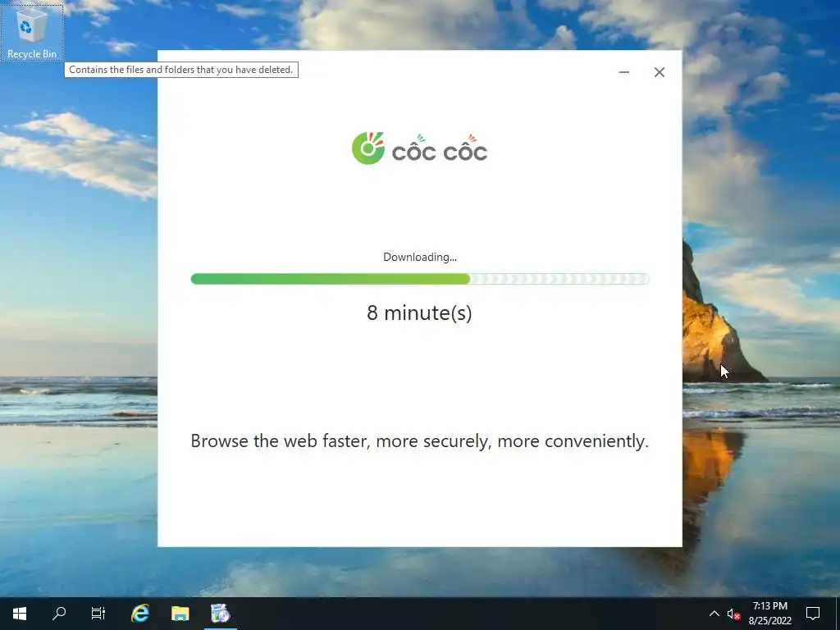Click the muted speaker volume icon

tap(733, 614)
